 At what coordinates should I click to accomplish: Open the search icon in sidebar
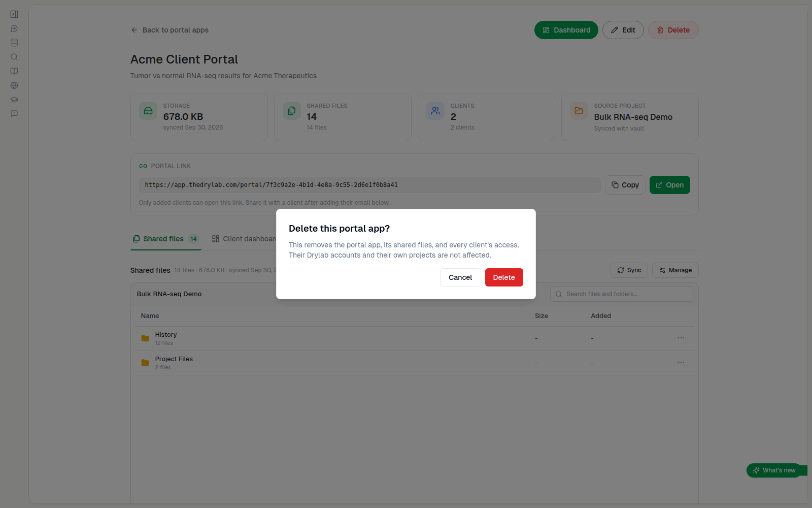click(x=14, y=57)
